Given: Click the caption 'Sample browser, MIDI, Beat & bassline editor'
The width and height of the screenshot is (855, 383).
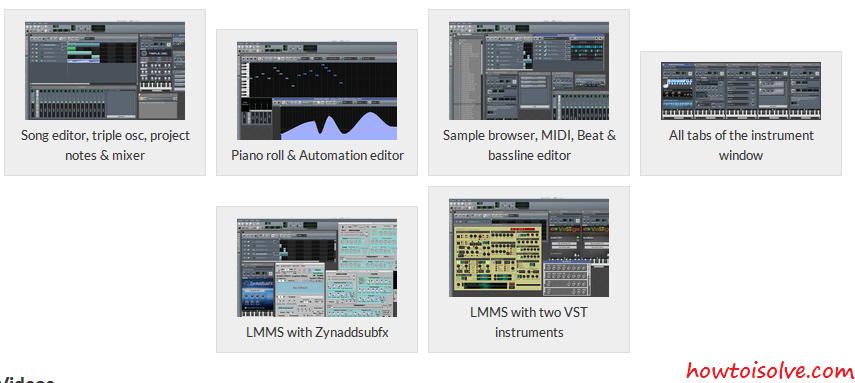Looking at the screenshot, I should click(x=529, y=145).
